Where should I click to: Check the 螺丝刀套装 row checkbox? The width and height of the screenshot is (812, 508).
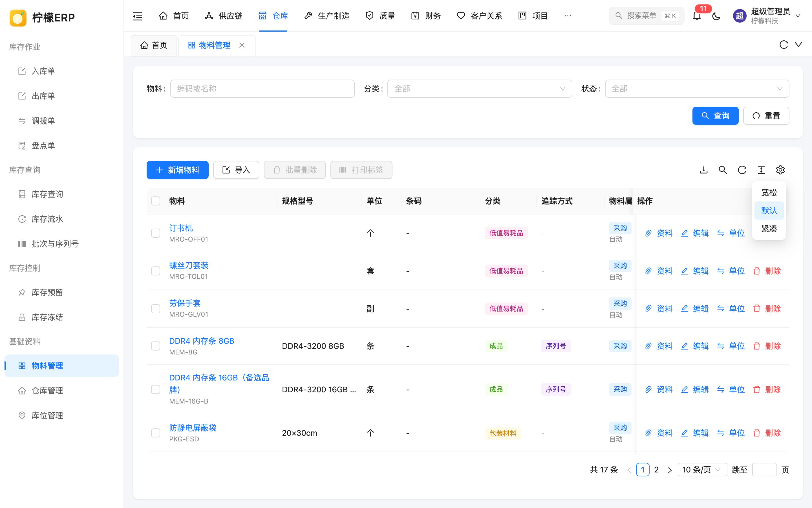point(156,271)
